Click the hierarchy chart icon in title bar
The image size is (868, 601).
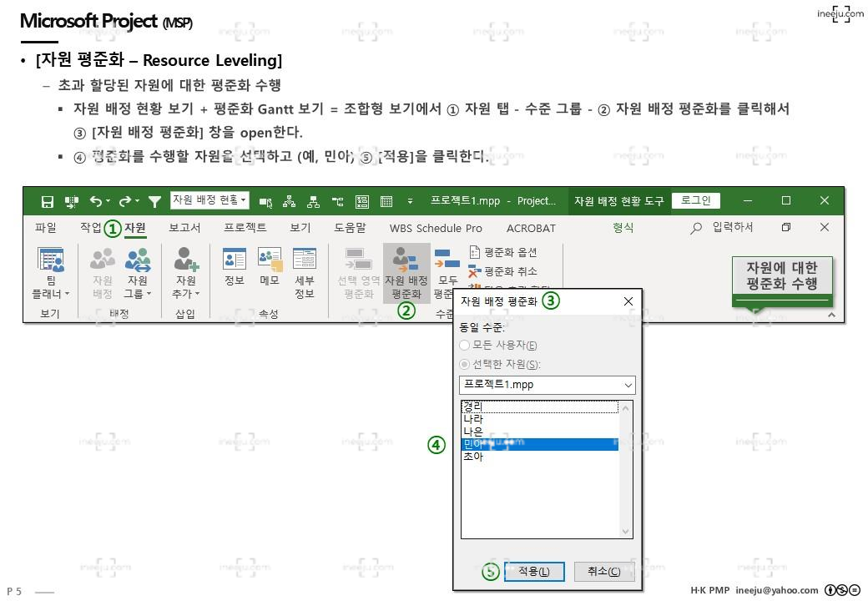click(x=313, y=202)
